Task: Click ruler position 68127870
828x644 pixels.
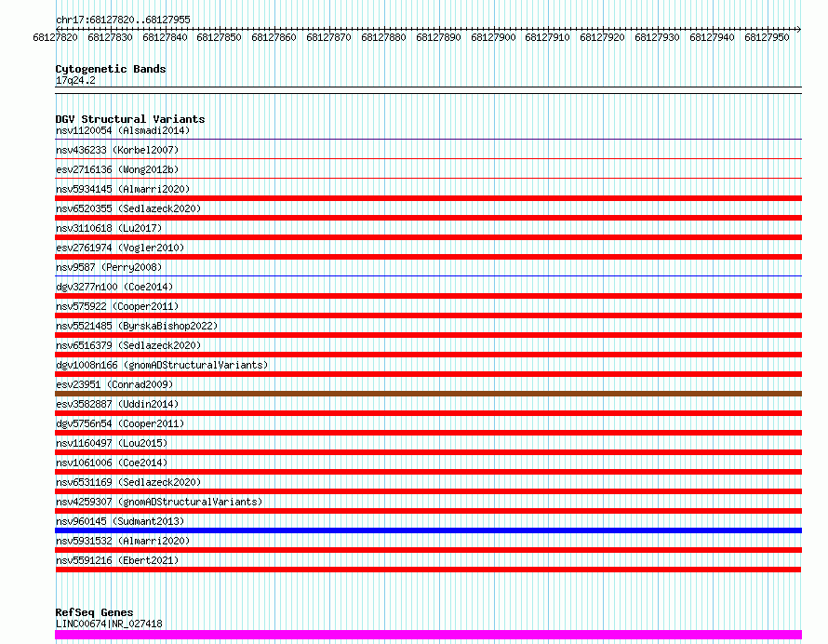Action: click(329, 37)
